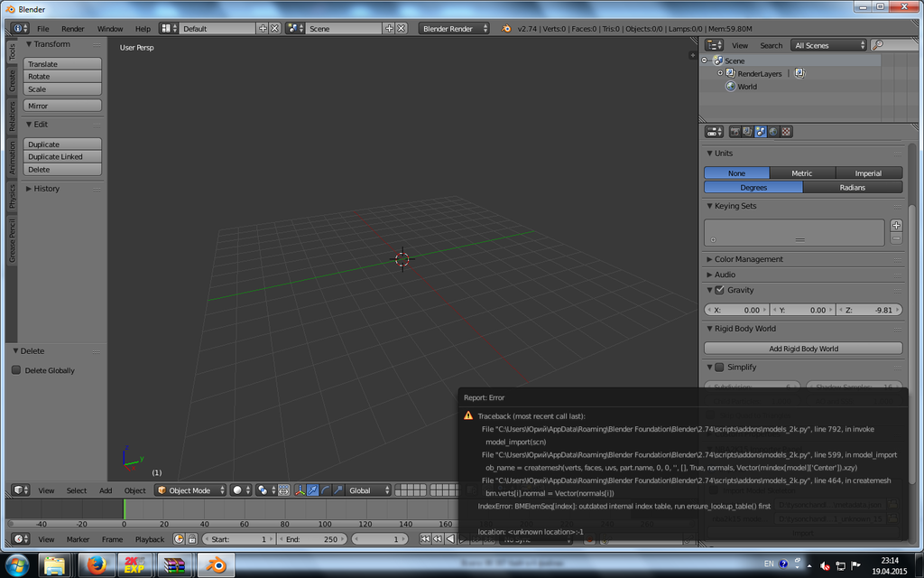Expand the Color Management panel
This screenshot has width=924, height=578.
748,259
